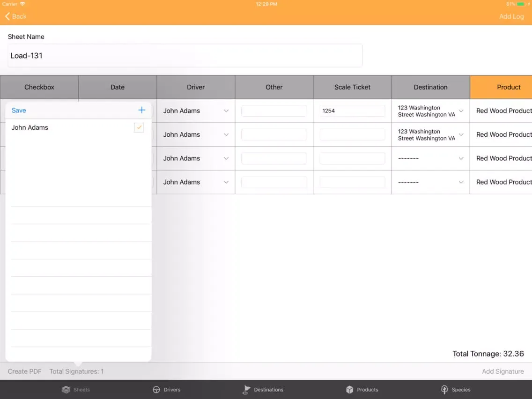Image resolution: width=532 pixels, height=399 pixels.
Task: Focus the Other field in third row
Action: click(x=274, y=158)
